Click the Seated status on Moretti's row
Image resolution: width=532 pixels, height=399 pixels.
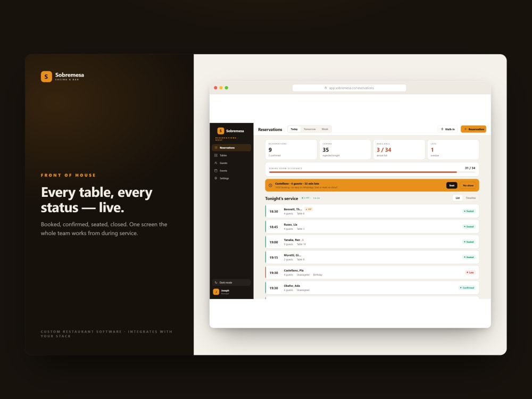(x=469, y=257)
